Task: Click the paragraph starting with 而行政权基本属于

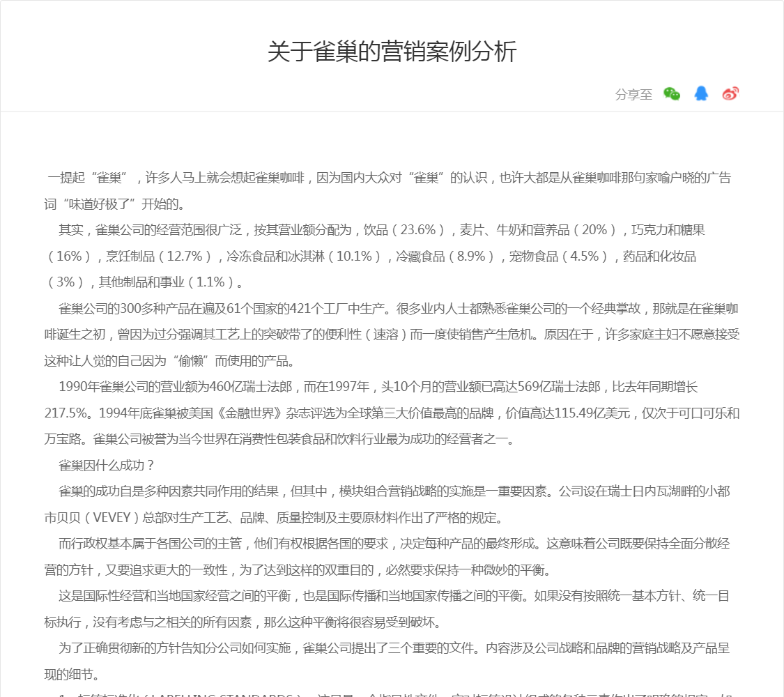Action: pos(390,544)
